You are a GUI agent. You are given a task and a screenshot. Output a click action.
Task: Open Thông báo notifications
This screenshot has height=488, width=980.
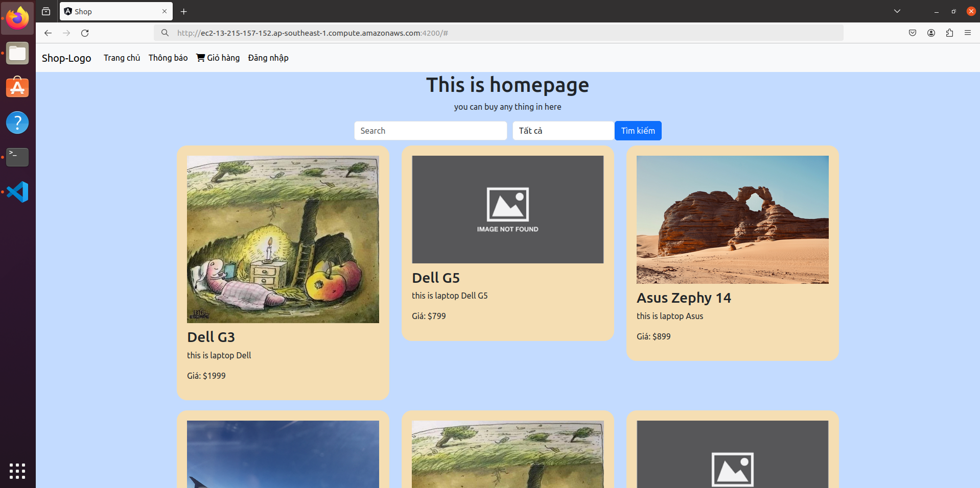[x=168, y=58]
